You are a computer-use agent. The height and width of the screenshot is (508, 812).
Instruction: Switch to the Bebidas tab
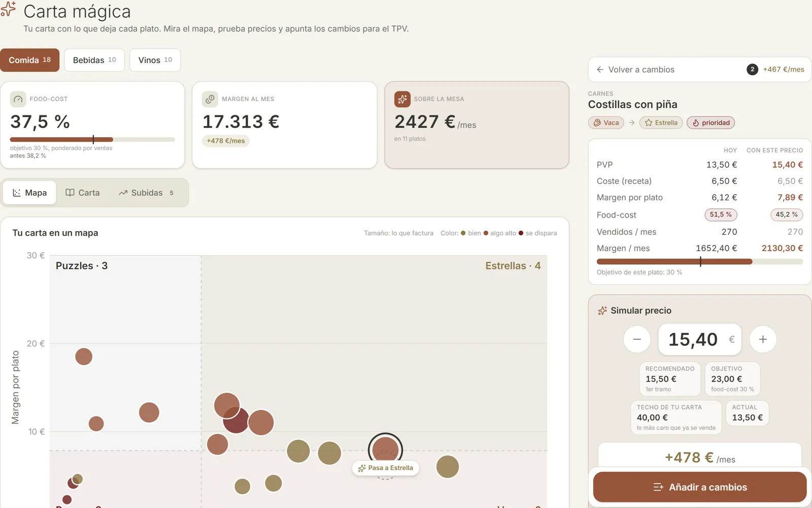[94, 60]
